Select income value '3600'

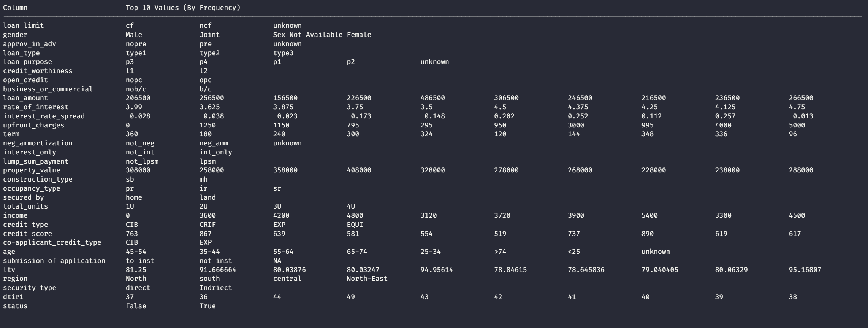pyautogui.click(x=207, y=215)
